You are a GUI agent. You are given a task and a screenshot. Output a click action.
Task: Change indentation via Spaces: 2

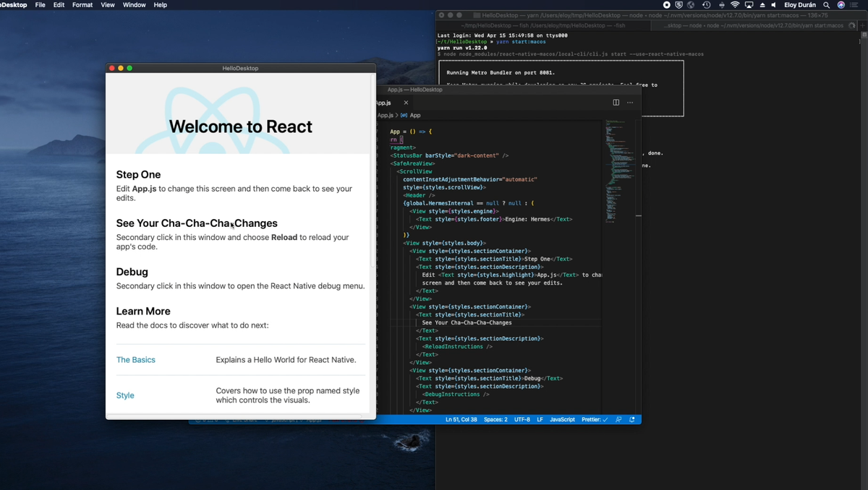pyautogui.click(x=495, y=419)
